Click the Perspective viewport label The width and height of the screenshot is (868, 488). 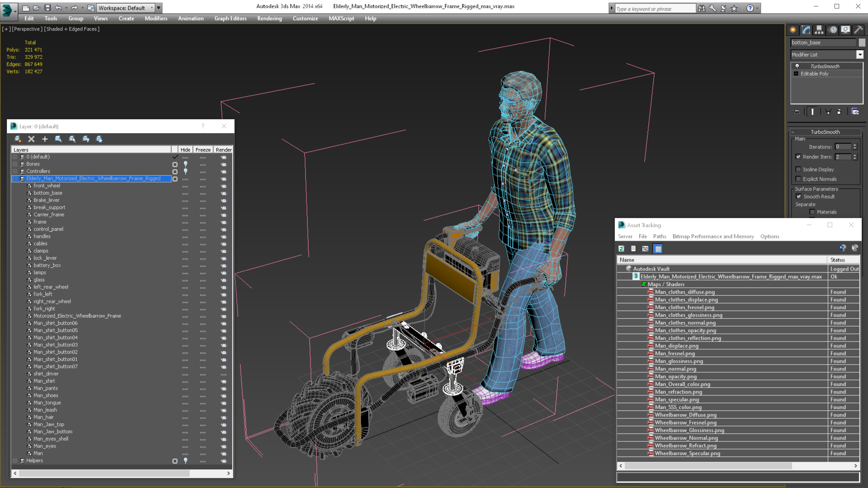click(x=27, y=29)
